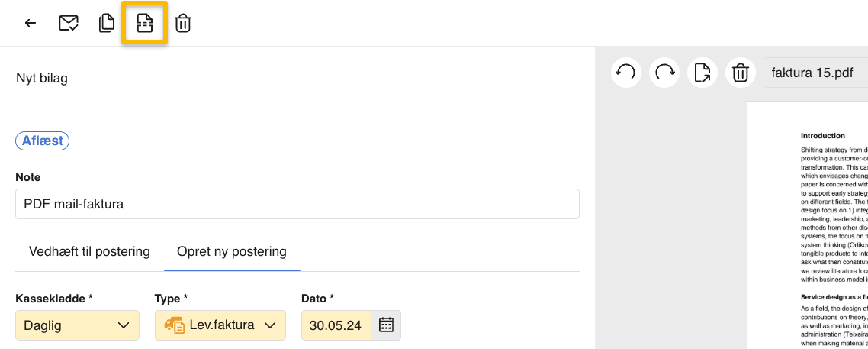The width and height of the screenshot is (868, 349).
Task: Open calendar picker for Dato
Action: click(386, 325)
